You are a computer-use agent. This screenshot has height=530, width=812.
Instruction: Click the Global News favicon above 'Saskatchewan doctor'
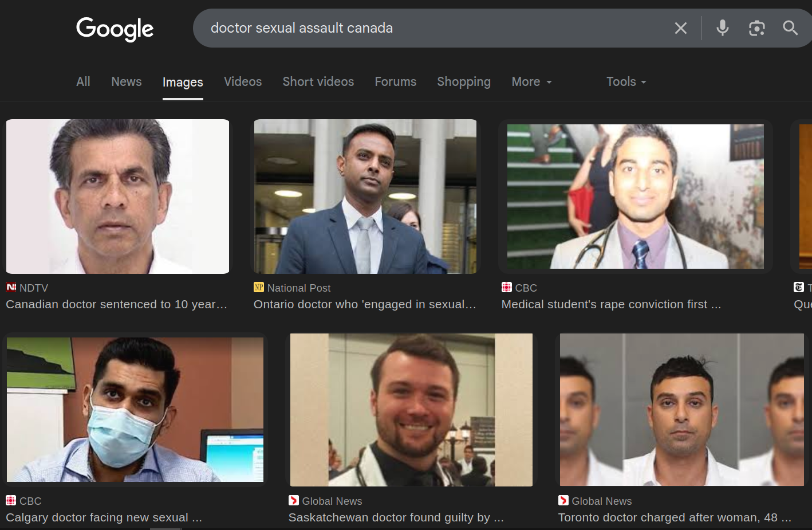pos(294,500)
